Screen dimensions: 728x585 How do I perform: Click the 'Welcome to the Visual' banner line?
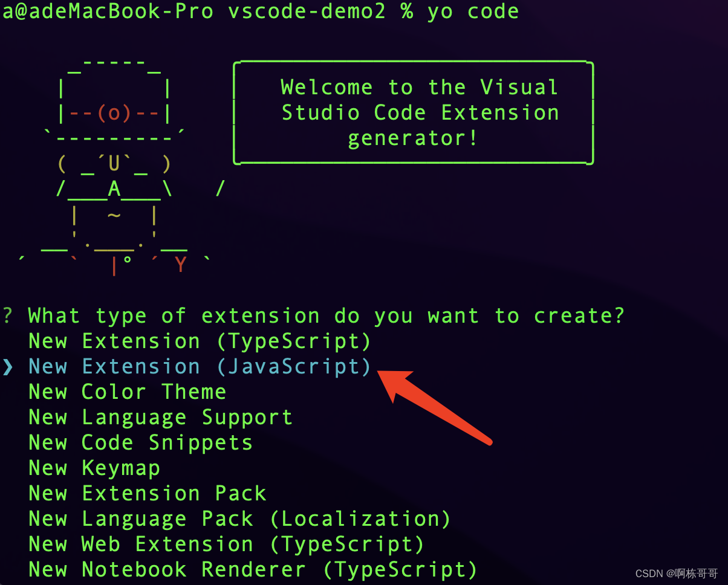420,88
